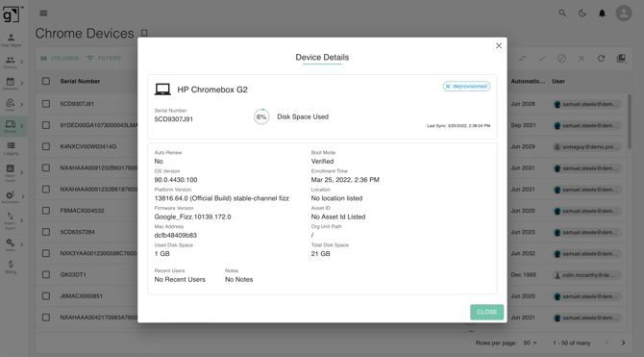Image resolution: width=644 pixels, height=357 pixels.
Task: Click the Disk Space Used 6% progress ring
Action: [x=261, y=116]
